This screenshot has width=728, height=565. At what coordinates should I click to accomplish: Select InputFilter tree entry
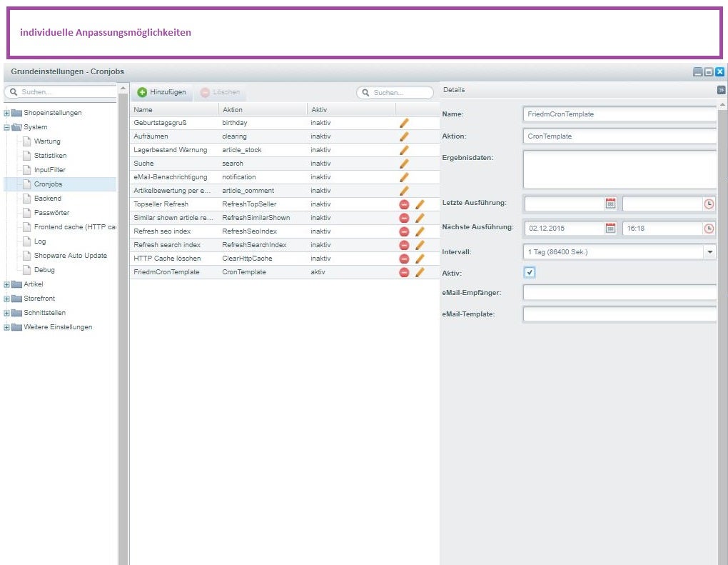click(x=50, y=170)
